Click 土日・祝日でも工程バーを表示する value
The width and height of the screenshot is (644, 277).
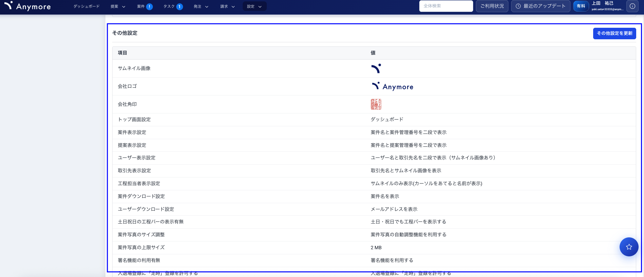pos(408,222)
